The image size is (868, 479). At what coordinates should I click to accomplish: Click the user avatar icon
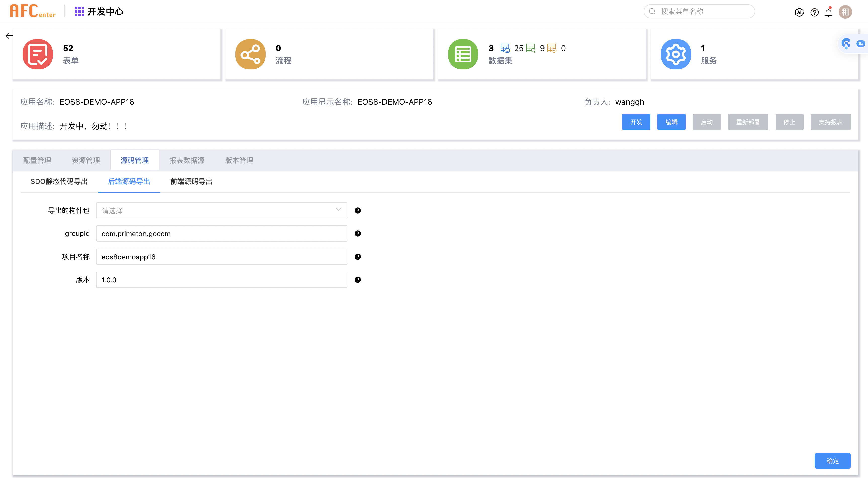click(x=845, y=12)
